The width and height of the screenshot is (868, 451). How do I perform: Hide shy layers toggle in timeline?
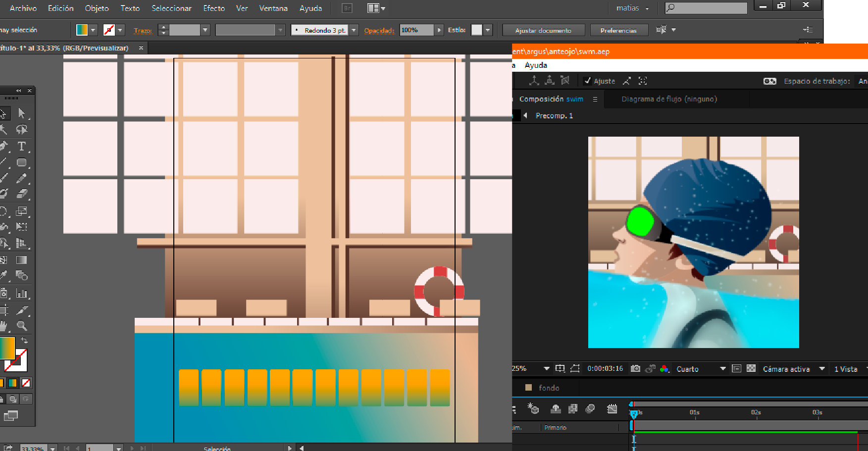click(556, 408)
